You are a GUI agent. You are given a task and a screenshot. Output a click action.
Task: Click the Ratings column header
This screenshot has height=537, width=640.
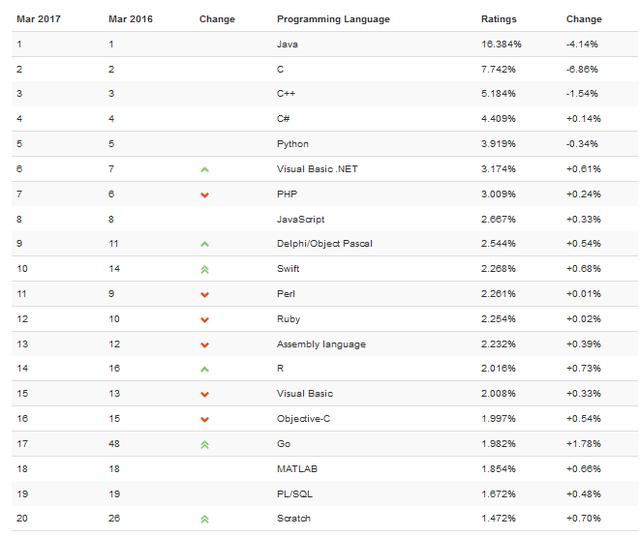point(498,19)
